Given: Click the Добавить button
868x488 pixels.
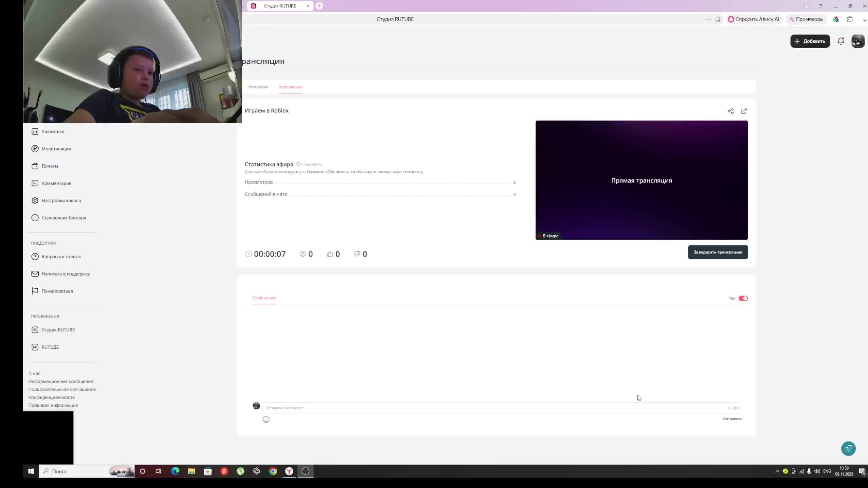Looking at the screenshot, I should coord(810,41).
